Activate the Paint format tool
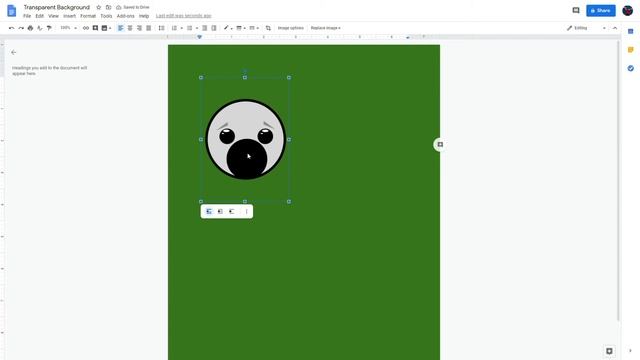The width and height of the screenshot is (640, 360). click(49, 28)
